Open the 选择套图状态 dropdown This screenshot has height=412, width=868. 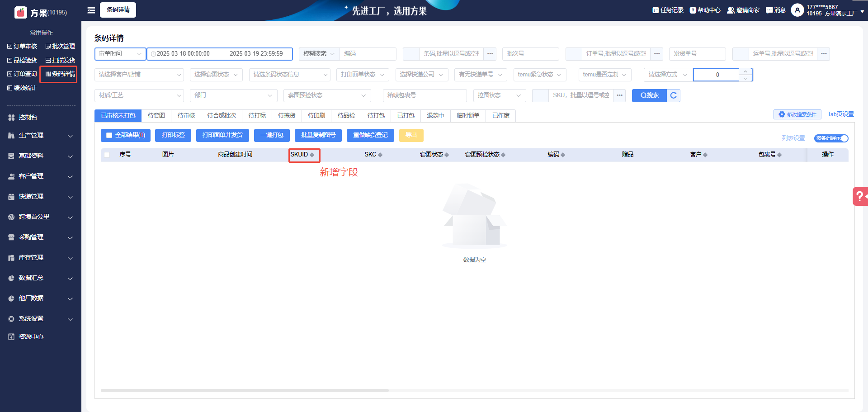click(x=216, y=75)
